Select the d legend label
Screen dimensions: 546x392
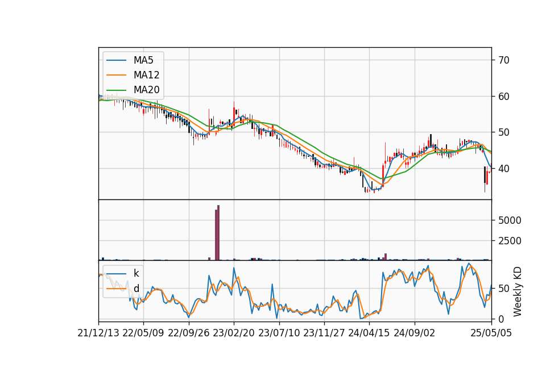pos(136,289)
